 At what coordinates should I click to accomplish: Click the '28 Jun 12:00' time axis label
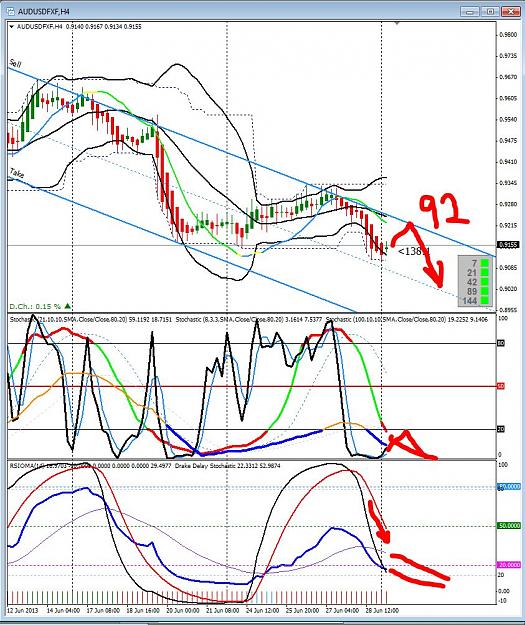click(382, 610)
